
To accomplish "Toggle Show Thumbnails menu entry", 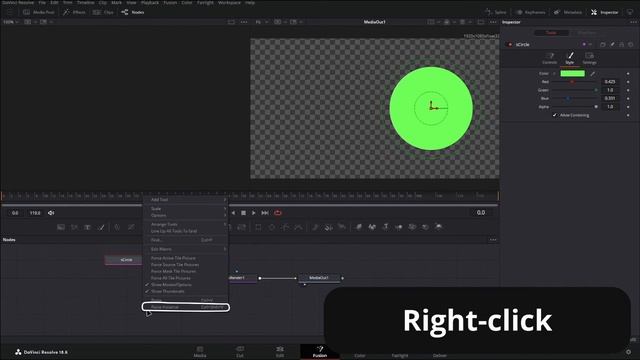I will tap(185, 291).
